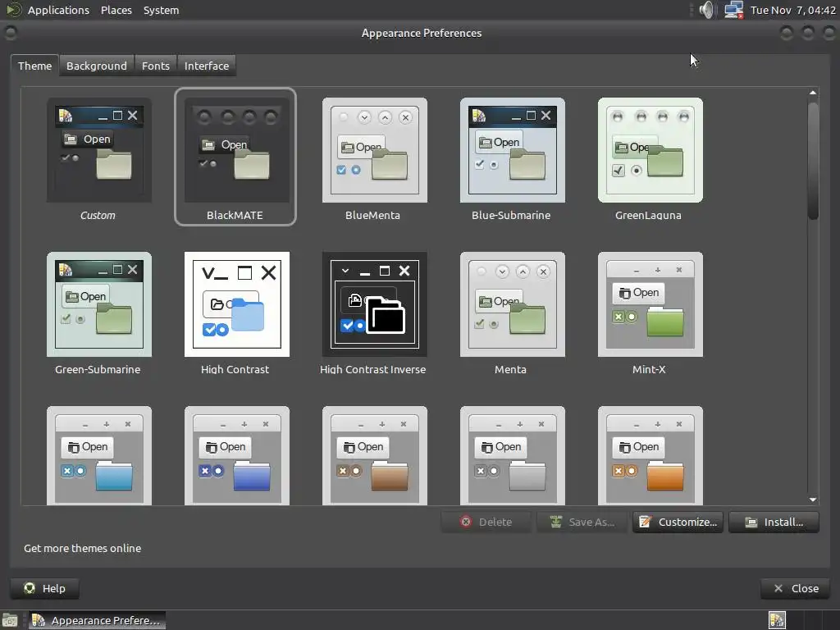Choose the BlueMenta theme
This screenshot has width=840, height=630.
pos(374,151)
